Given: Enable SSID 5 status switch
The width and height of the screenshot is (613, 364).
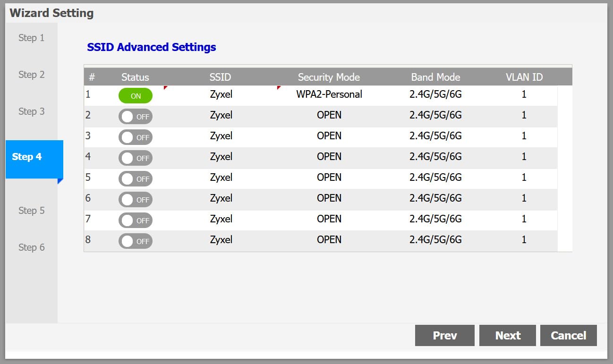Looking at the screenshot, I should pos(135,178).
